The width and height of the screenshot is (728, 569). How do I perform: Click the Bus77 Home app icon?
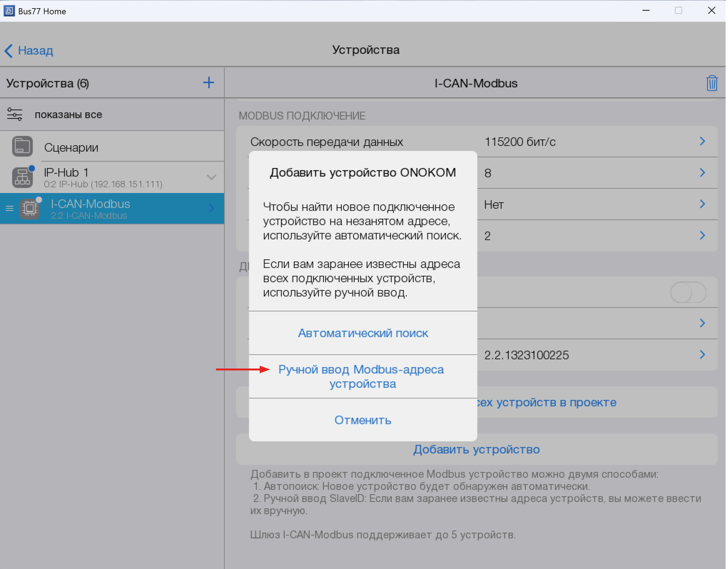tap(9, 11)
